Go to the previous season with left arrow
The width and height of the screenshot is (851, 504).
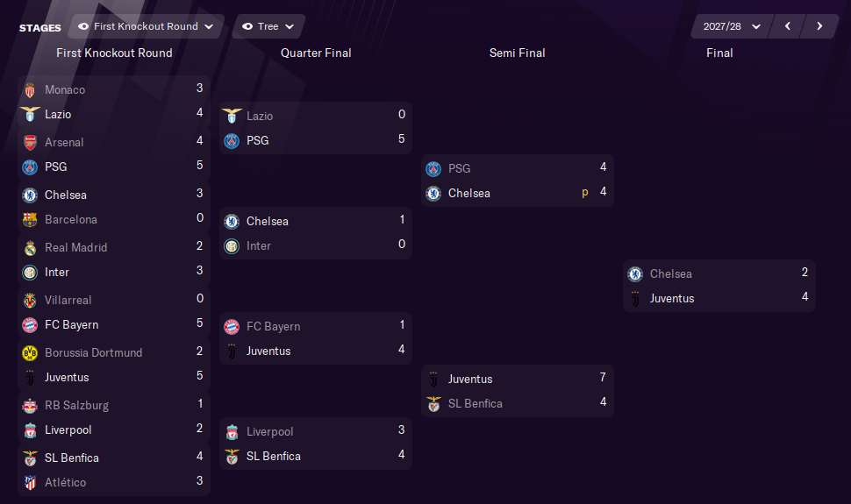(x=788, y=26)
